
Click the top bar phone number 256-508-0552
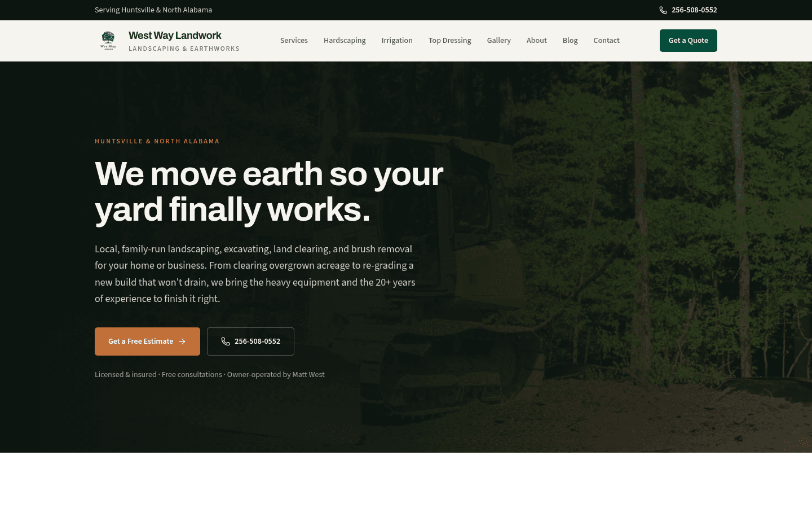click(x=694, y=10)
